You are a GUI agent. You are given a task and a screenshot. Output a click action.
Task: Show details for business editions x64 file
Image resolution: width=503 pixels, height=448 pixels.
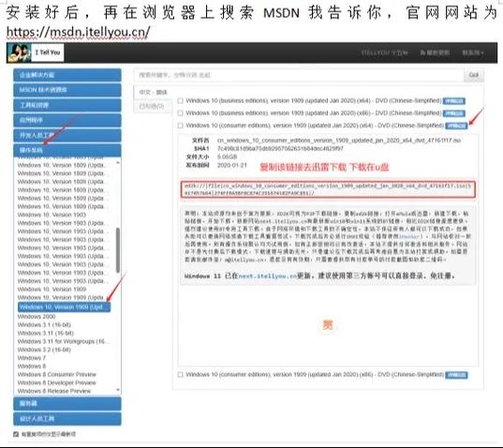point(454,101)
